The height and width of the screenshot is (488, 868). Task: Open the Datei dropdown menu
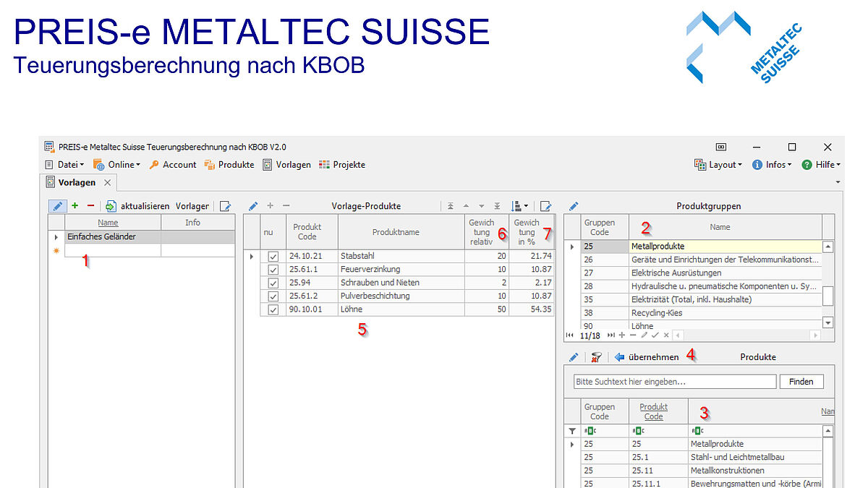[65, 165]
